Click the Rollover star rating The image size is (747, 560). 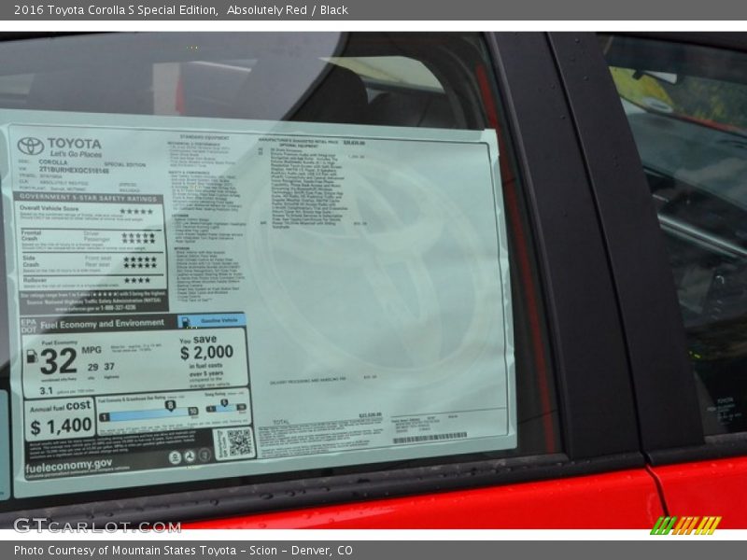click(136, 280)
